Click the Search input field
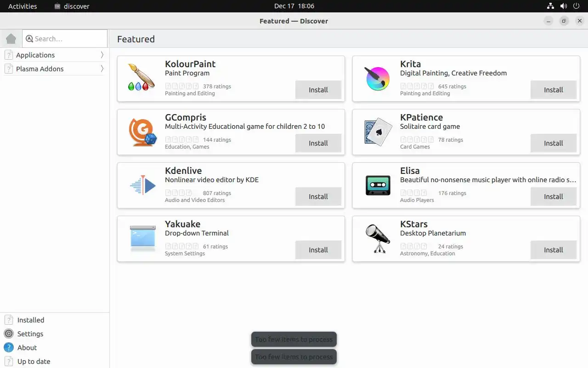This screenshot has height=368, width=588. (65, 39)
